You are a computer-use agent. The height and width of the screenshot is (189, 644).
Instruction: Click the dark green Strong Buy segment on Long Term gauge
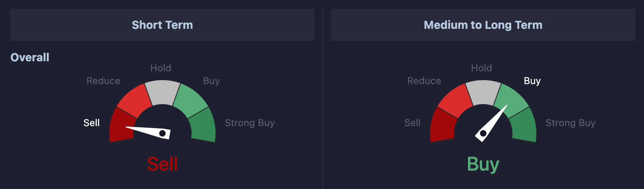(524, 125)
